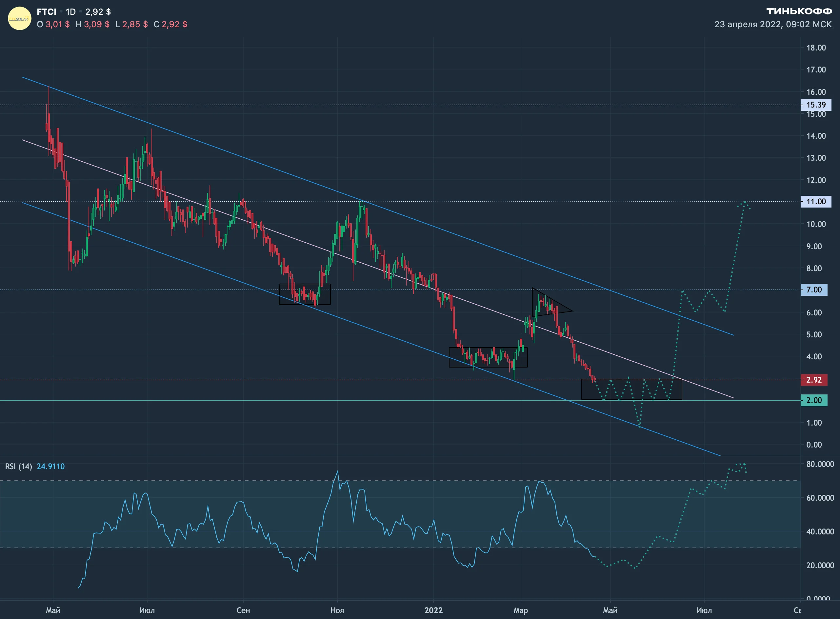Select the 1D timeframe label
The width and height of the screenshot is (840, 619).
coord(71,11)
